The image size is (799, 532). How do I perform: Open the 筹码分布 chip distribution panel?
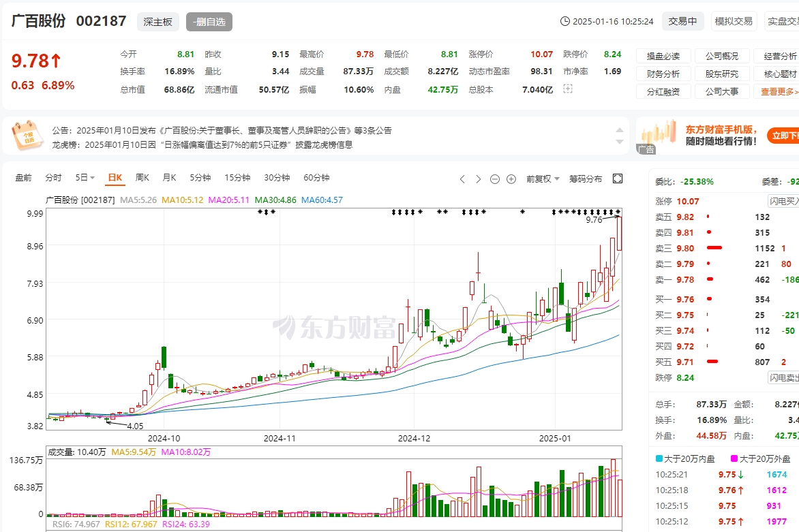coord(586,178)
